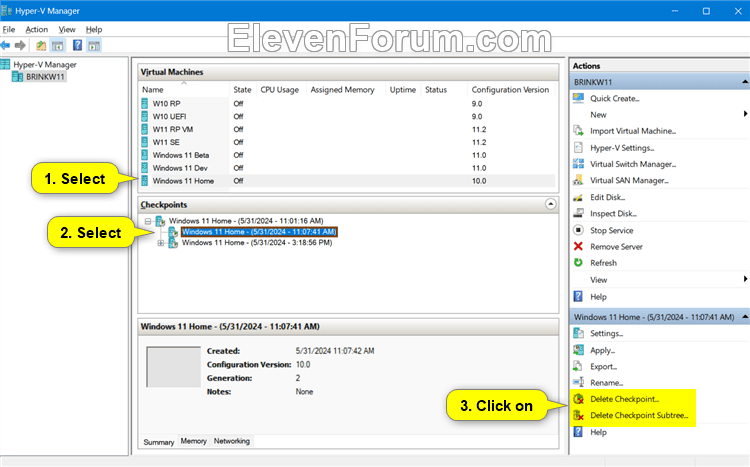
Task: Click the checkpoint preview thumbnail
Action: pos(173,367)
